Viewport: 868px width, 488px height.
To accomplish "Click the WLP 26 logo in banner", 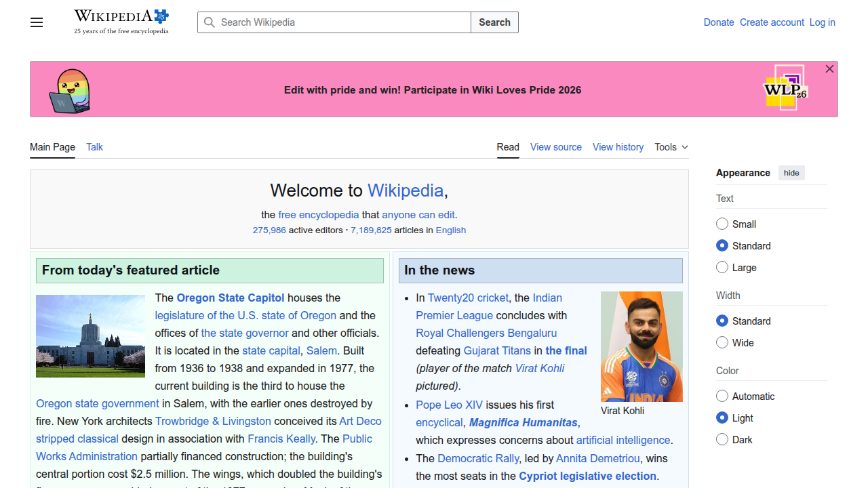I will (x=785, y=88).
